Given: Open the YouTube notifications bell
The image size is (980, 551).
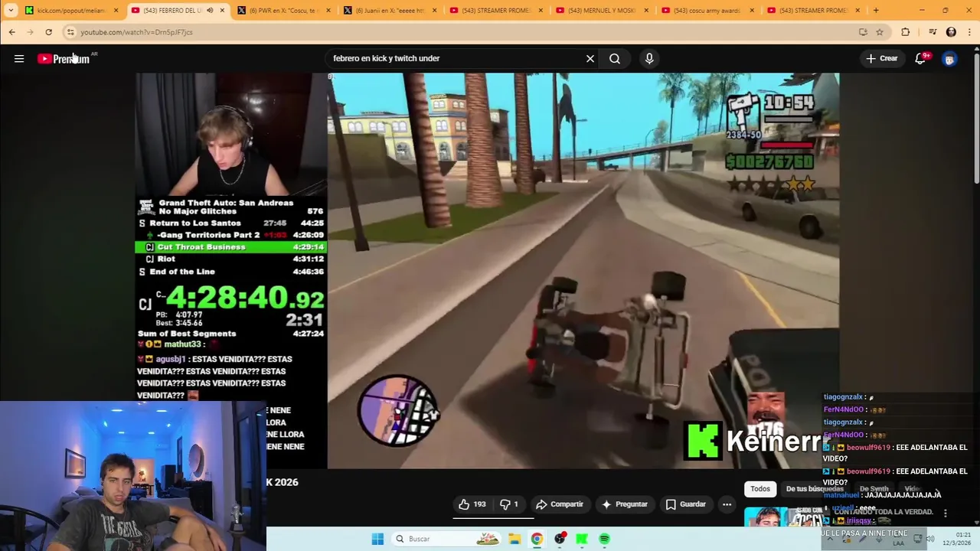Looking at the screenshot, I should click(921, 58).
